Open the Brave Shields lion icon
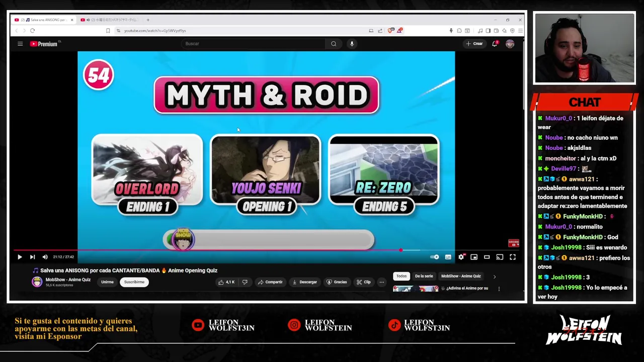Screen dimensions: 644x362 [390, 31]
